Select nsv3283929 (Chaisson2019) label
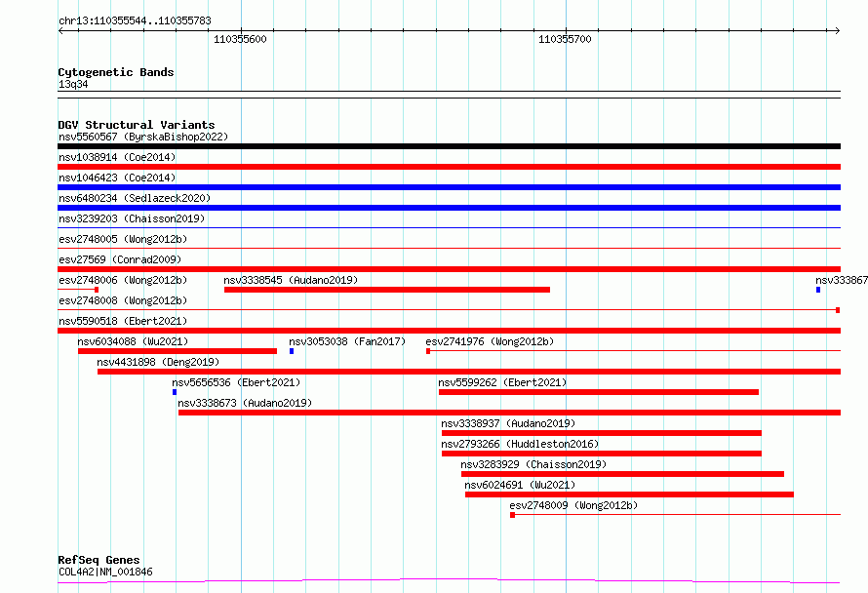 point(533,464)
